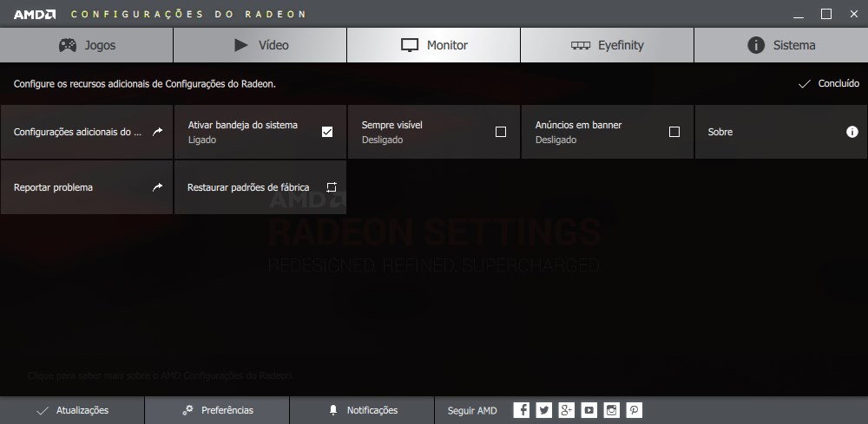Click the checkmark icon beside Concluído
This screenshot has width=868, height=424.
coord(804,84)
